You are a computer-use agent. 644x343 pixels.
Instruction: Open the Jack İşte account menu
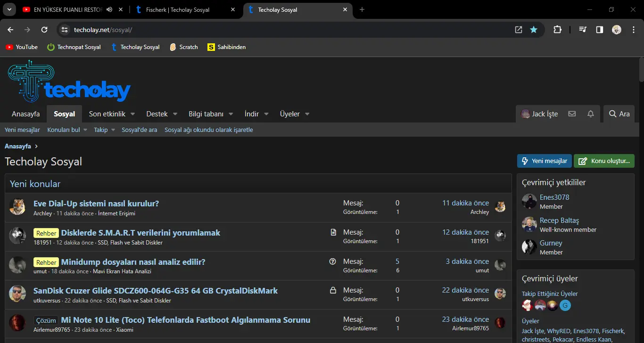pyautogui.click(x=539, y=114)
